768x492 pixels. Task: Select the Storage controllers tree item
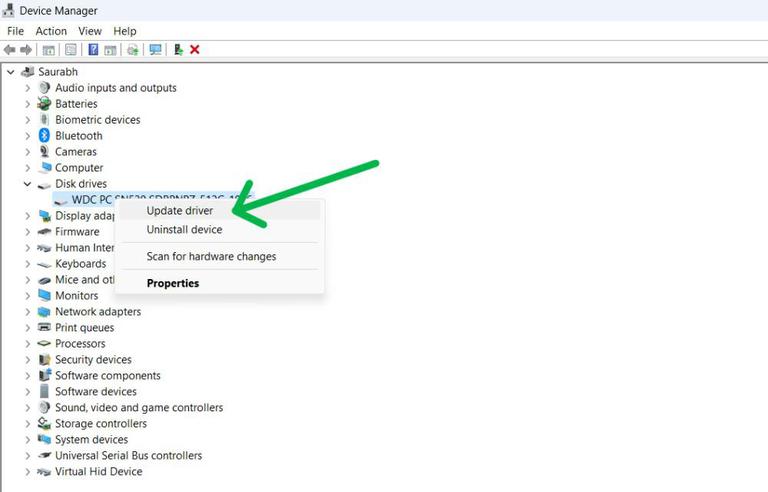pyautogui.click(x=101, y=423)
